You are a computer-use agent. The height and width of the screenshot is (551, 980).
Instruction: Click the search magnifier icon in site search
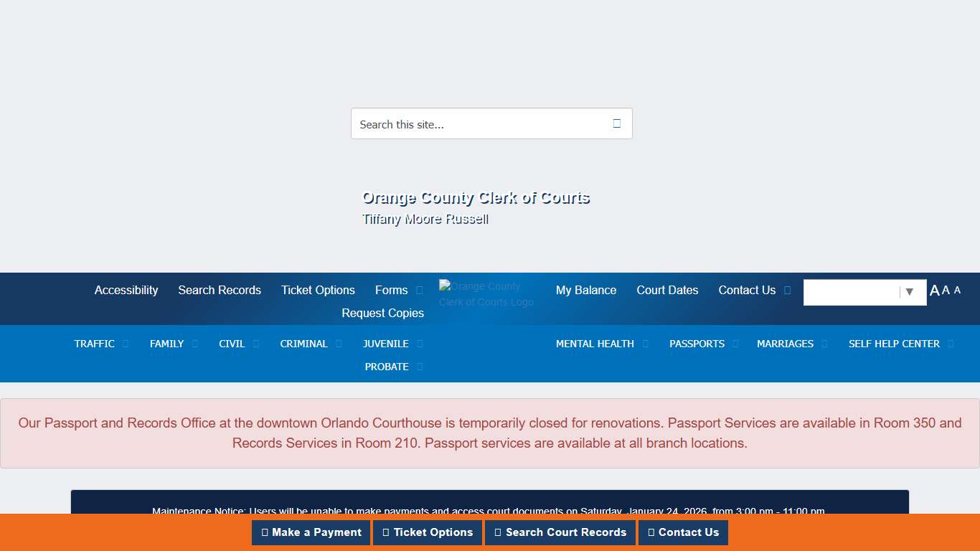[x=616, y=123]
